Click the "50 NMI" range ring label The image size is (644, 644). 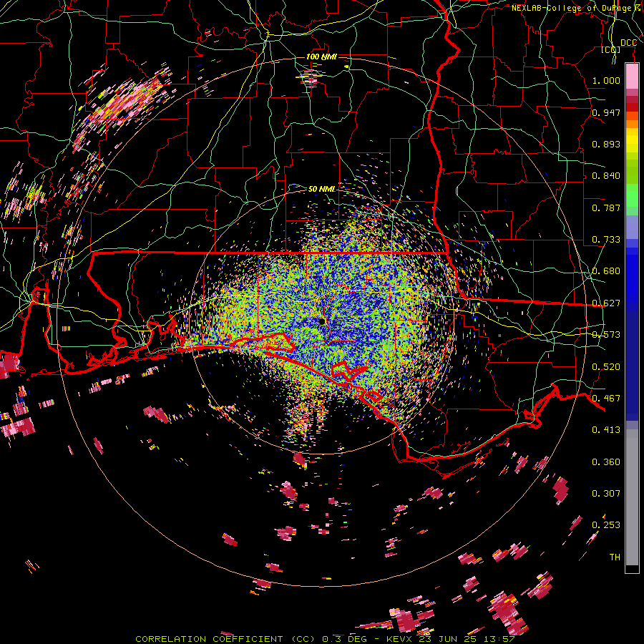[321, 189]
